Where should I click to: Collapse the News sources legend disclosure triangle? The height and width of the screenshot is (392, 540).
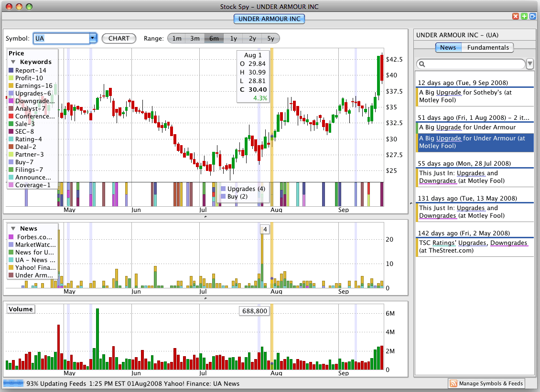tap(13, 229)
